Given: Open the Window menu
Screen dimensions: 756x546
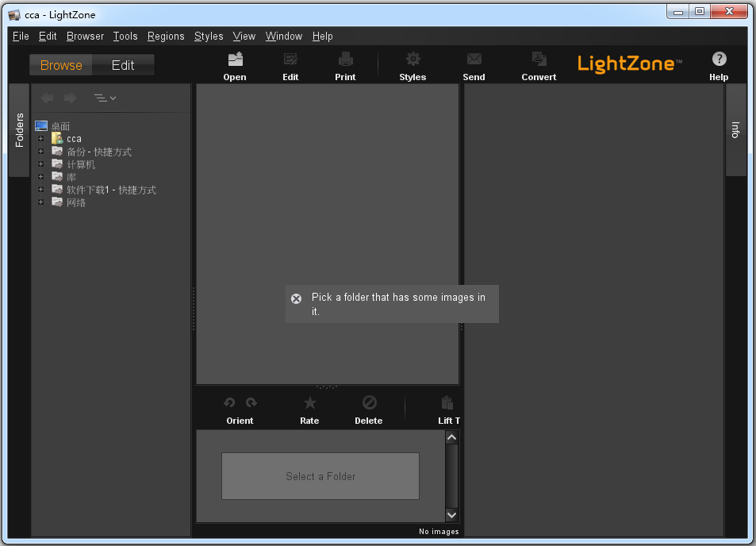Looking at the screenshot, I should pos(284,37).
